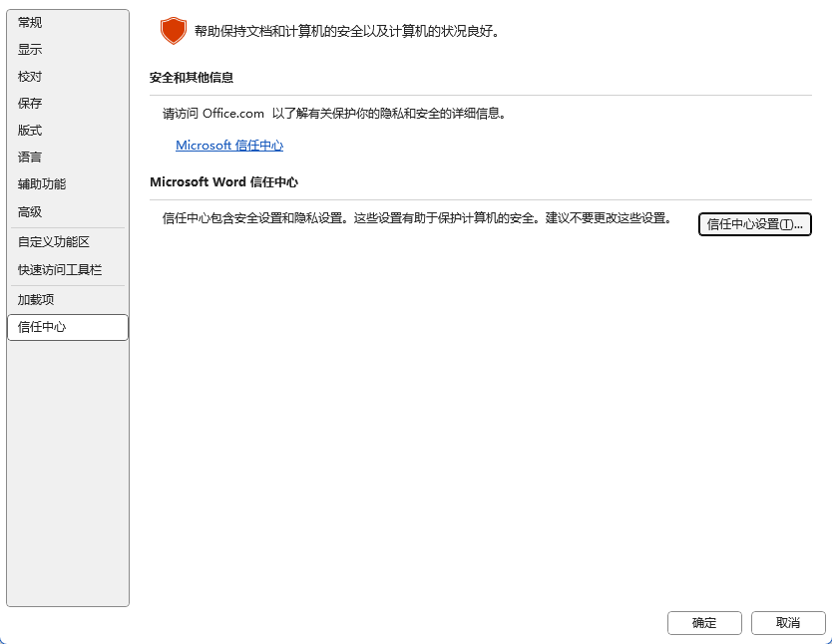Switch to the 显示 category
This screenshot has height=644, width=832.
click(68, 49)
